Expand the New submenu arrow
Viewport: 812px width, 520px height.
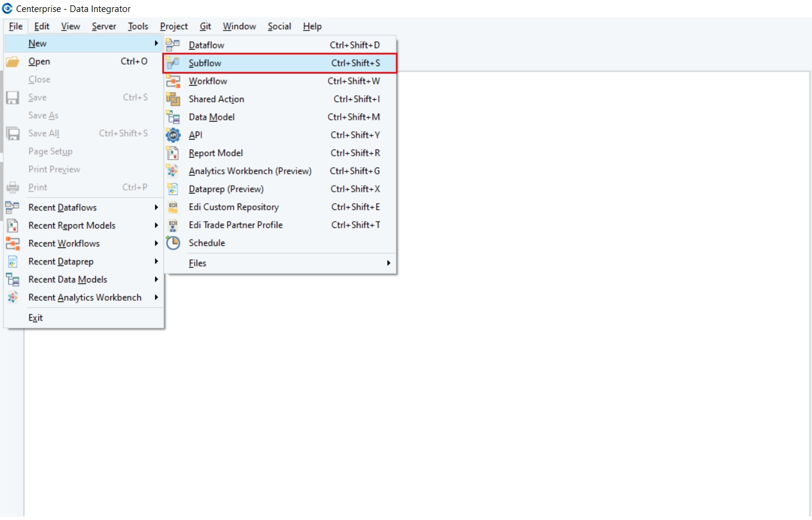(156, 43)
